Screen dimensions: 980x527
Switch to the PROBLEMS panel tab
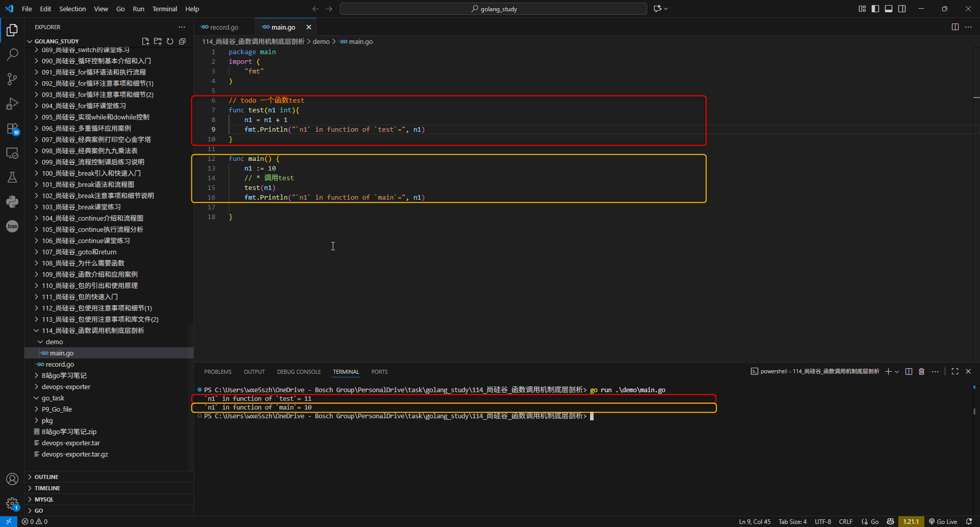pyautogui.click(x=218, y=372)
